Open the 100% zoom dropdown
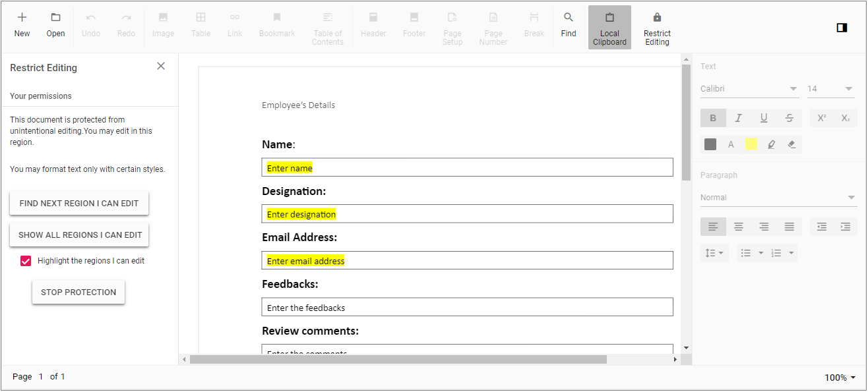868x392 pixels. pyautogui.click(x=840, y=378)
